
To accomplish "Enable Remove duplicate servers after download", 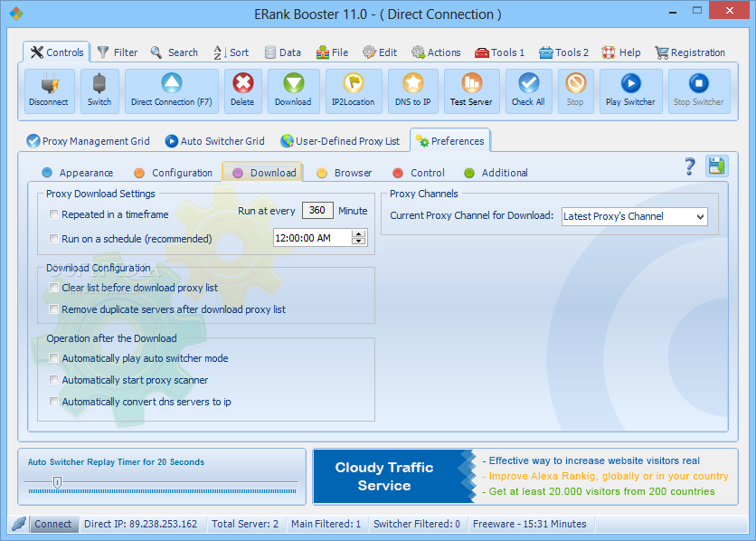I will tap(53, 309).
